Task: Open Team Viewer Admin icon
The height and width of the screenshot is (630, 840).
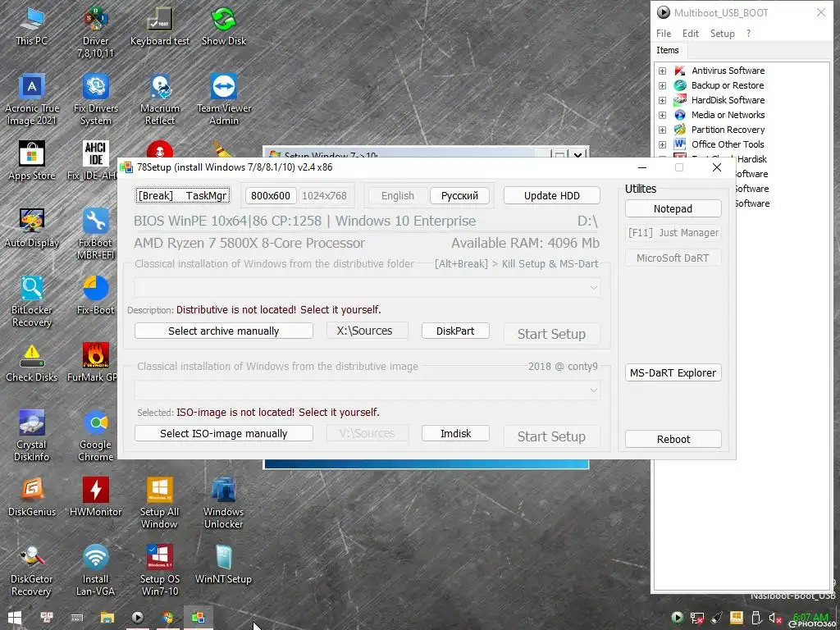Action: point(224,100)
